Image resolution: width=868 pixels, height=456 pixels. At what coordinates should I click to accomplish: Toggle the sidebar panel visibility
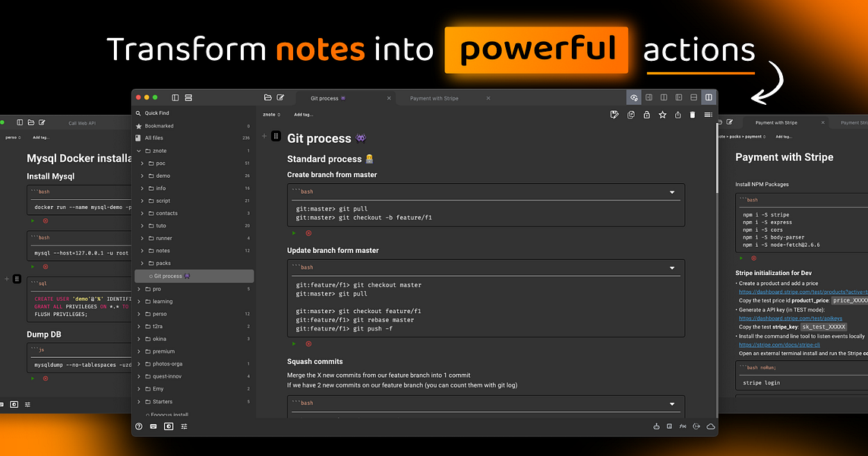175,97
